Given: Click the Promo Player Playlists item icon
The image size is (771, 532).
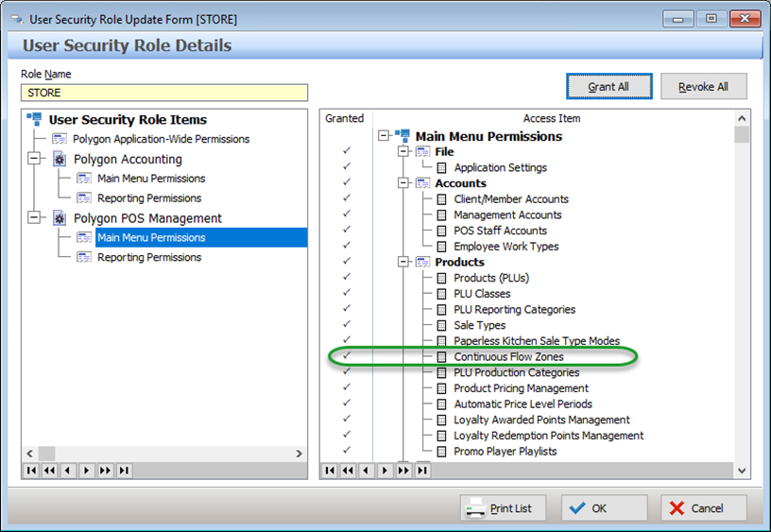Looking at the screenshot, I should point(441,452).
